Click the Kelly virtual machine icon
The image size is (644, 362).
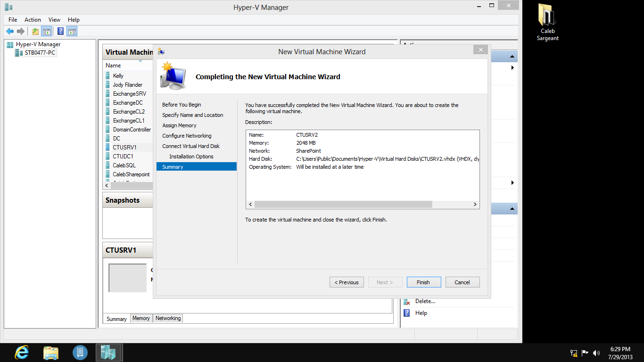108,76
